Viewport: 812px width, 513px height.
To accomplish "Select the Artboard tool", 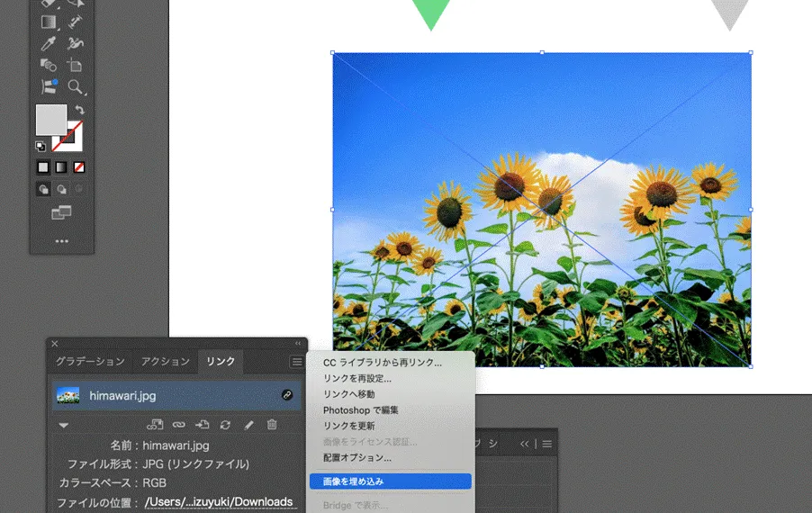I will (76, 65).
